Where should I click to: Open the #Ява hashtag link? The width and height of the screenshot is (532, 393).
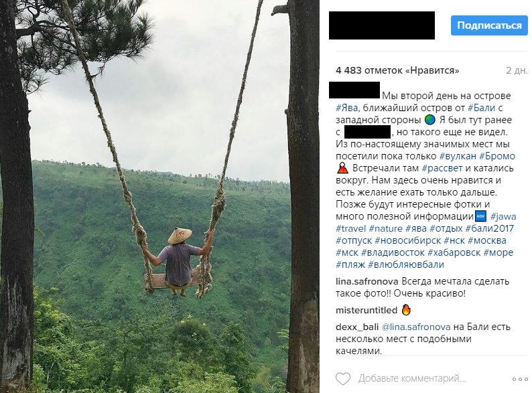tap(348, 107)
